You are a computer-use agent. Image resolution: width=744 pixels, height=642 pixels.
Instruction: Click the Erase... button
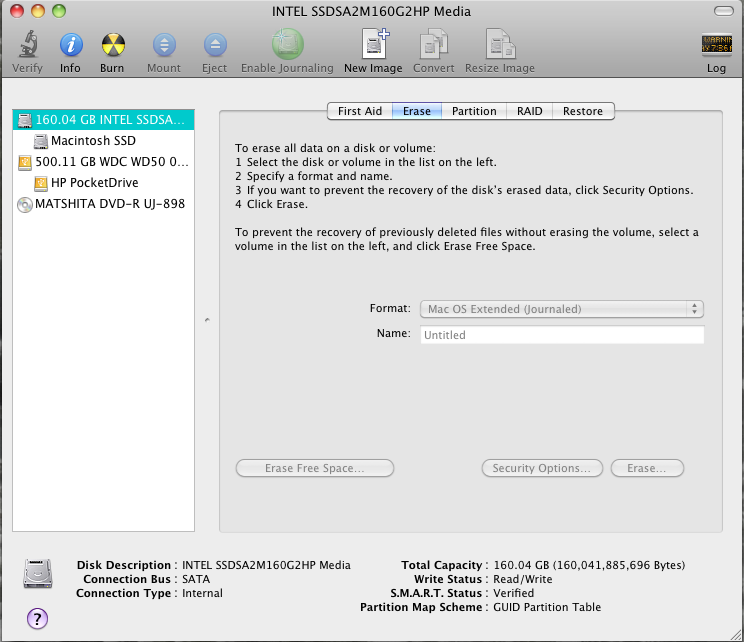point(647,468)
